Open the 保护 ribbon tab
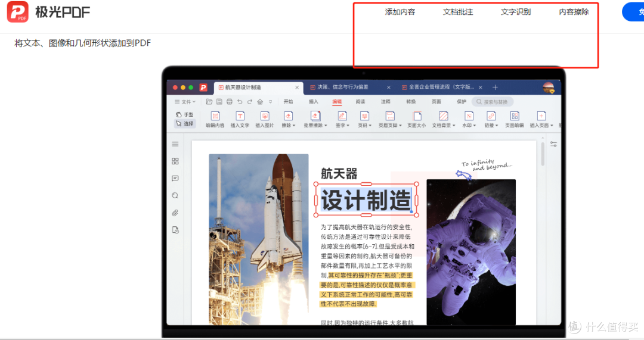 pos(462,102)
